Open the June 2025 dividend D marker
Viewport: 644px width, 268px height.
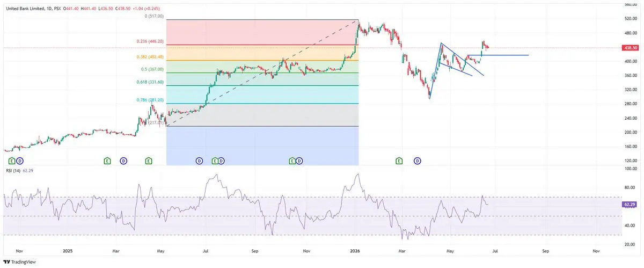coord(199,161)
